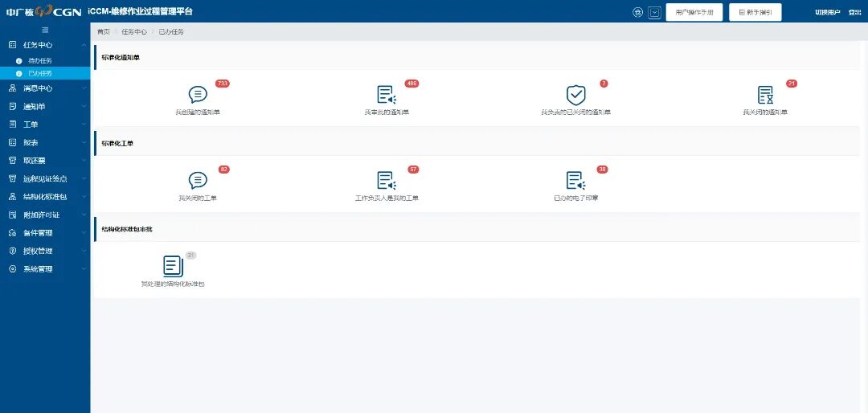Open 我关闭的工单 chat bubble icon
This screenshot has width=868, height=413.
(x=198, y=181)
